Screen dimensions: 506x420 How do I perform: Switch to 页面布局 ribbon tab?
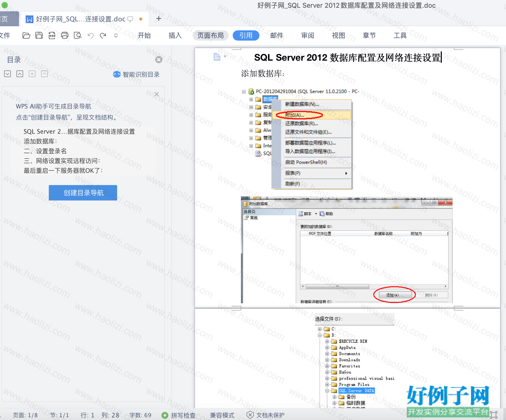(x=211, y=35)
